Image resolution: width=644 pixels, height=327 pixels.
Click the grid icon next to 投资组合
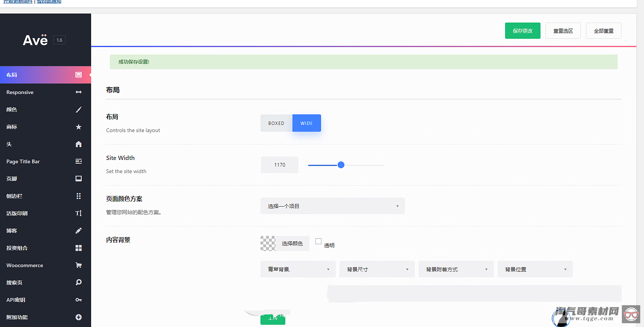click(78, 248)
